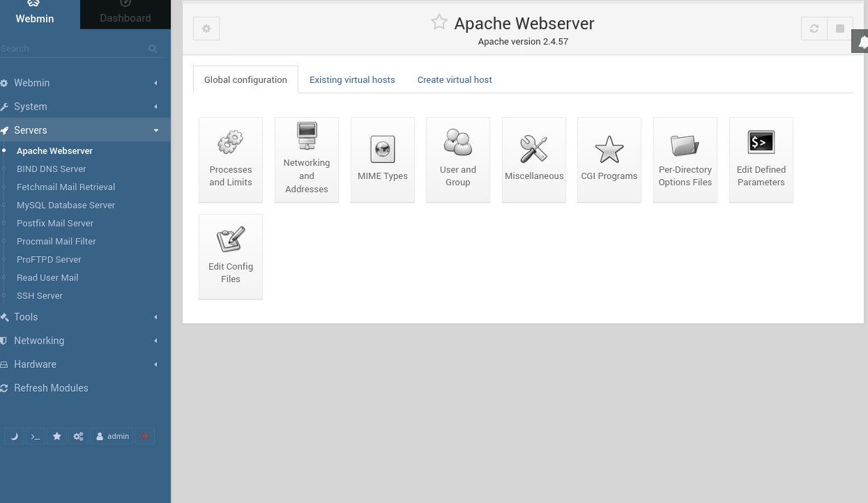
Task: Expand the Networking menu category
Action: coord(85,341)
